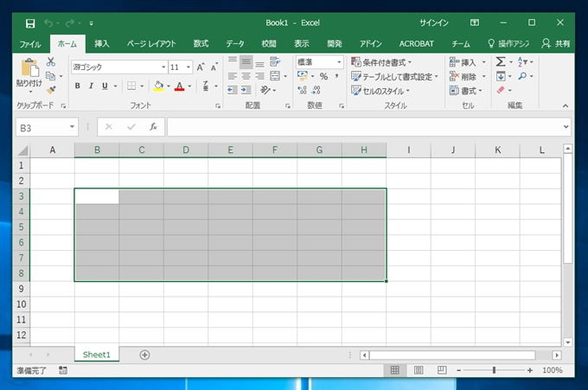Switch to the 挿入 ribbon tab
This screenshot has width=588, height=390.
102,44
